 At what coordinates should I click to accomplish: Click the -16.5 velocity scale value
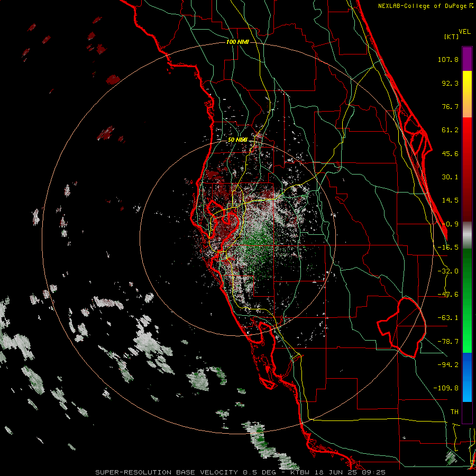[x=448, y=248]
